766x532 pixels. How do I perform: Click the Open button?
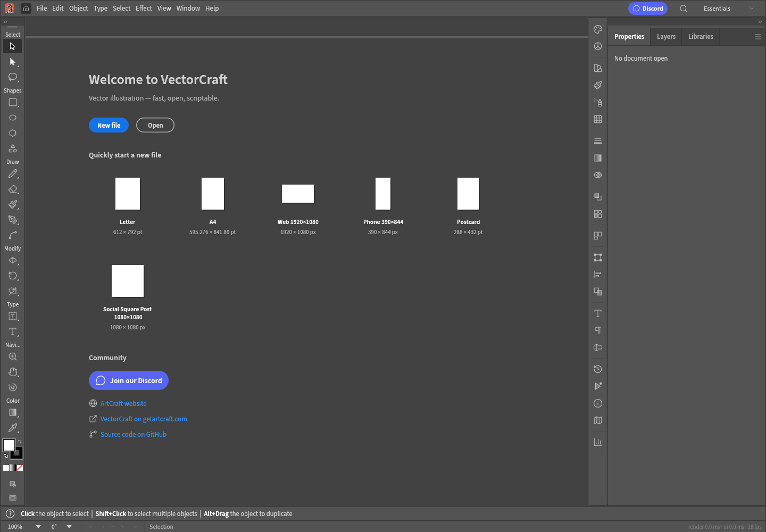(x=155, y=125)
